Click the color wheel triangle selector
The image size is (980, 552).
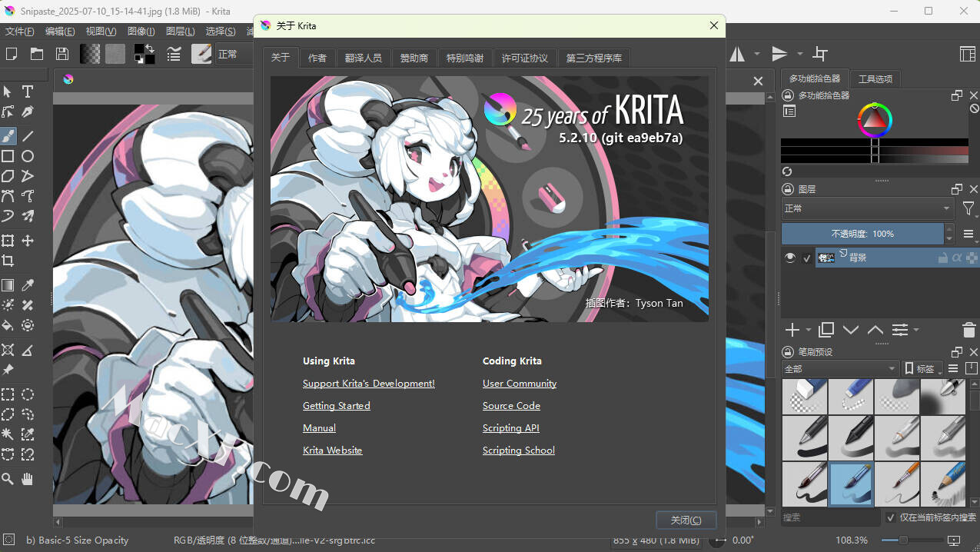875,119
